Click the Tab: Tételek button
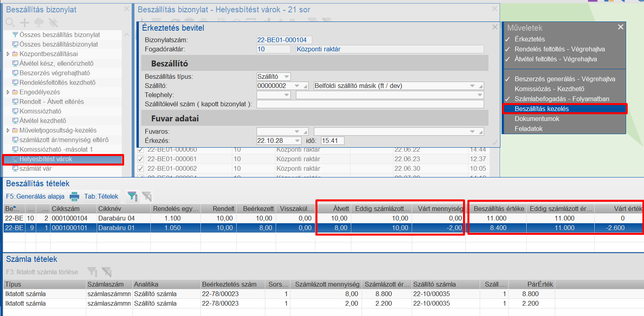Image resolution: width=644 pixels, height=316 pixels. [x=101, y=196]
